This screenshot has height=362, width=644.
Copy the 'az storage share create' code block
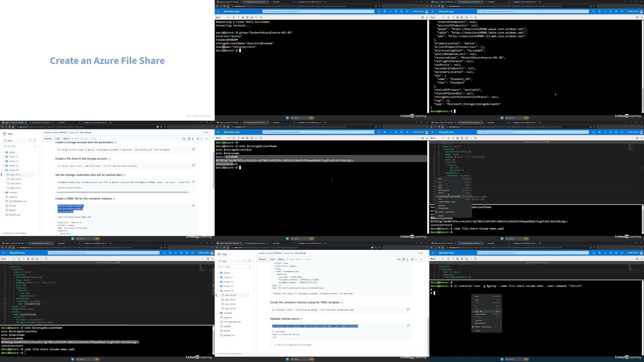pyautogui.click(x=194, y=165)
